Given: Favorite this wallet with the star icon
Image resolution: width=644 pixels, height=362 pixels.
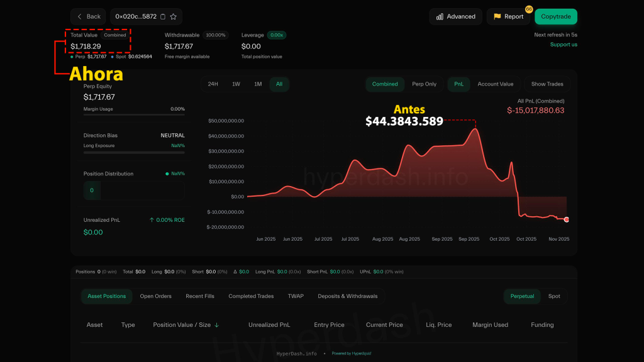Looking at the screenshot, I should (x=174, y=17).
